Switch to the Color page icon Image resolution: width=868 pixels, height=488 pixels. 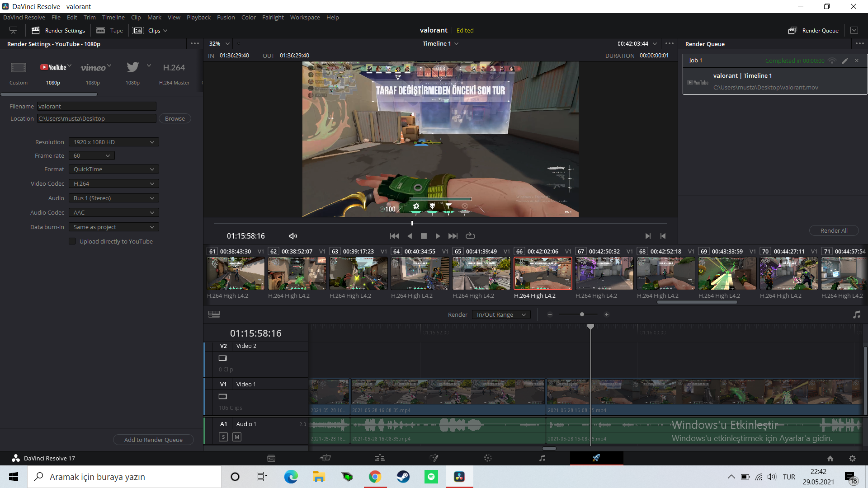tap(488, 458)
